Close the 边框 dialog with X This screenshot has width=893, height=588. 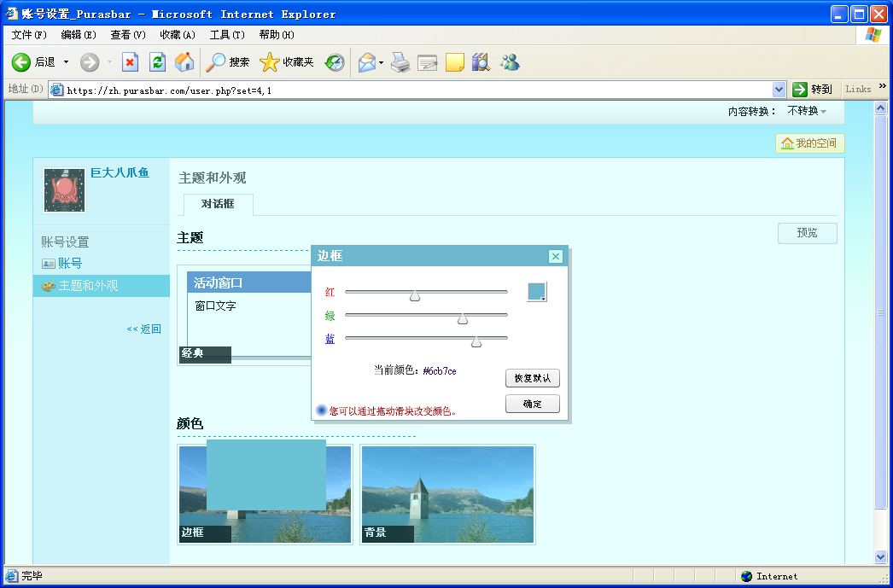[556, 256]
